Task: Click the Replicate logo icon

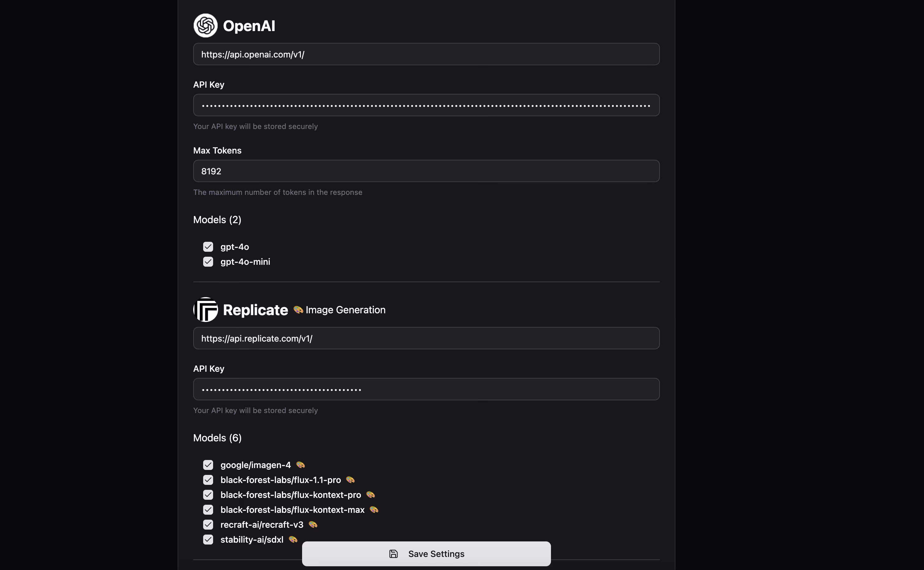Action: click(205, 310)
